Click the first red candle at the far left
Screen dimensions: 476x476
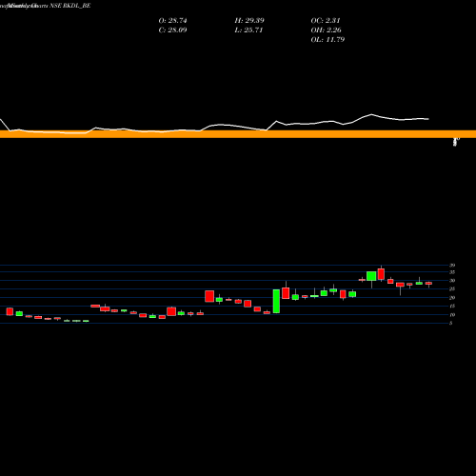(x=10, y=311)
